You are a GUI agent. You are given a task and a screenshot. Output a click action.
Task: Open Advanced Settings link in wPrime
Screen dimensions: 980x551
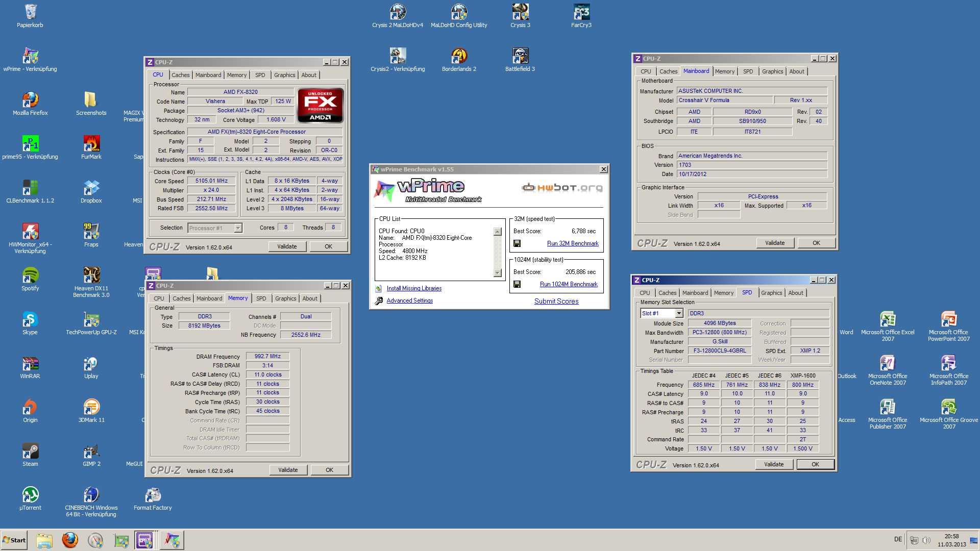click(409, 300)
